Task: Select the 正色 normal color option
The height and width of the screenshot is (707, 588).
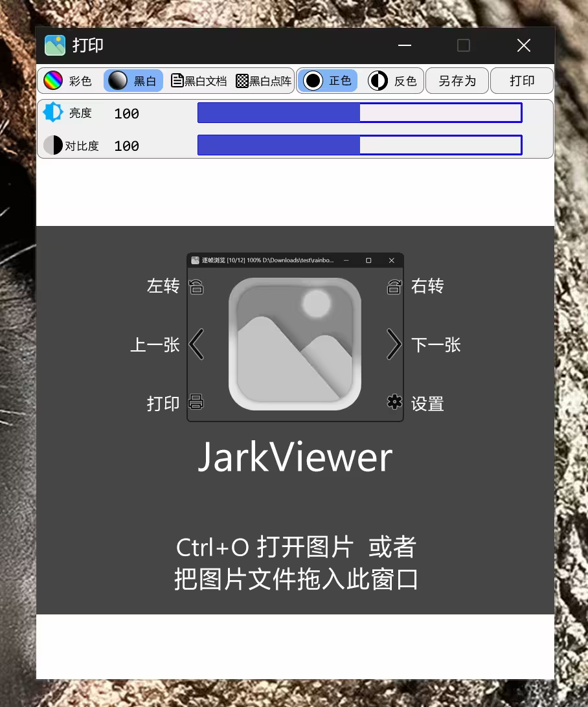Action: point(327,80)
